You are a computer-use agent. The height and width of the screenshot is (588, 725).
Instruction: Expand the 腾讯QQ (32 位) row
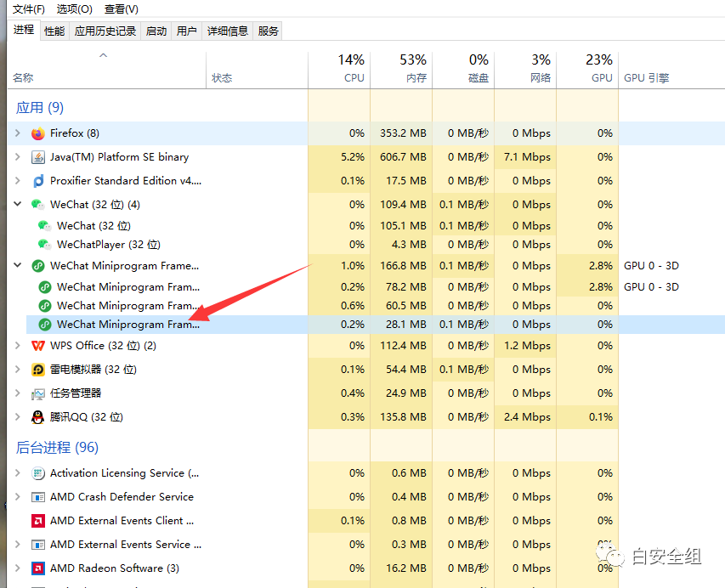tap(18, 416)
